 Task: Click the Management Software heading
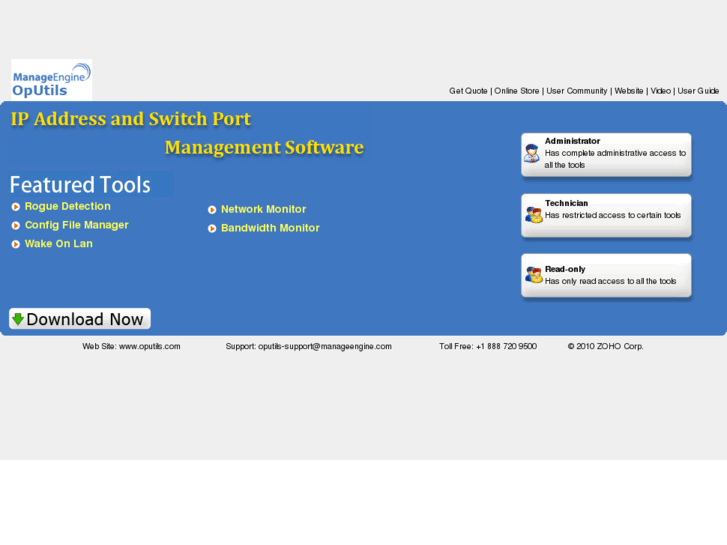tap(264, 147)
